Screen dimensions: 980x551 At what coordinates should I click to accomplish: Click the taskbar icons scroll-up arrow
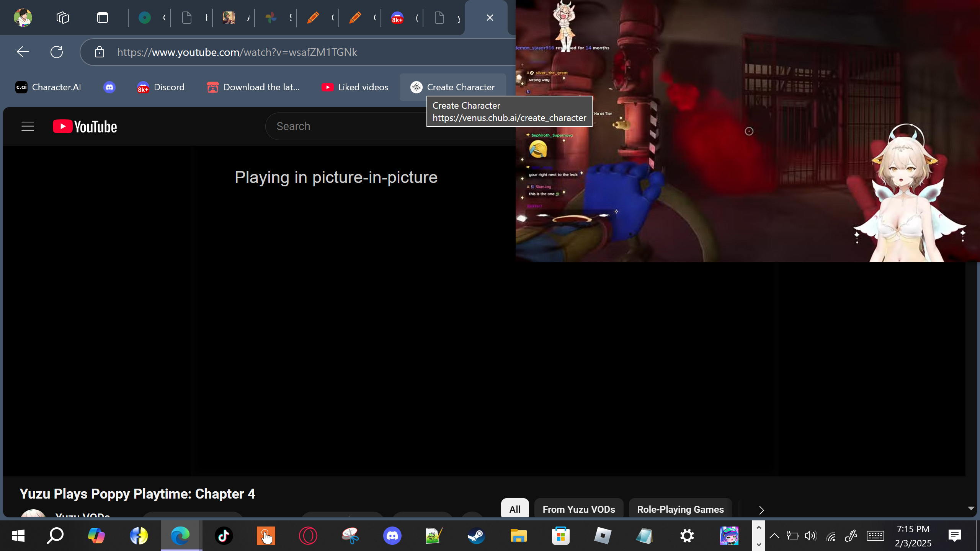[759, 528]
